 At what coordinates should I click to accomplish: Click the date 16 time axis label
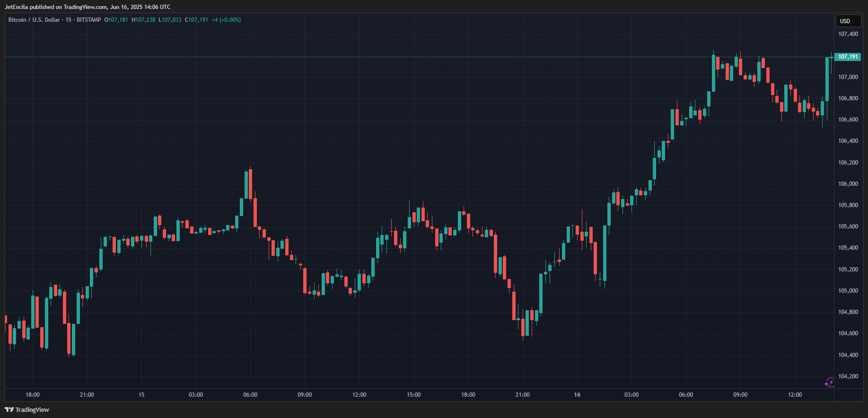coord(577,395)
